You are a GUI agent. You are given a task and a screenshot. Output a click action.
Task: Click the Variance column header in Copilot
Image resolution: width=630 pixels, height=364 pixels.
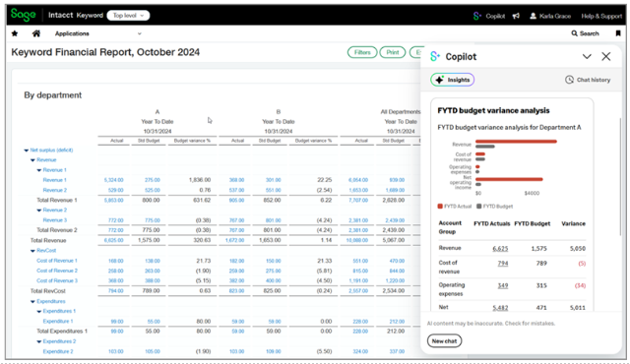[x=573, y=223]
